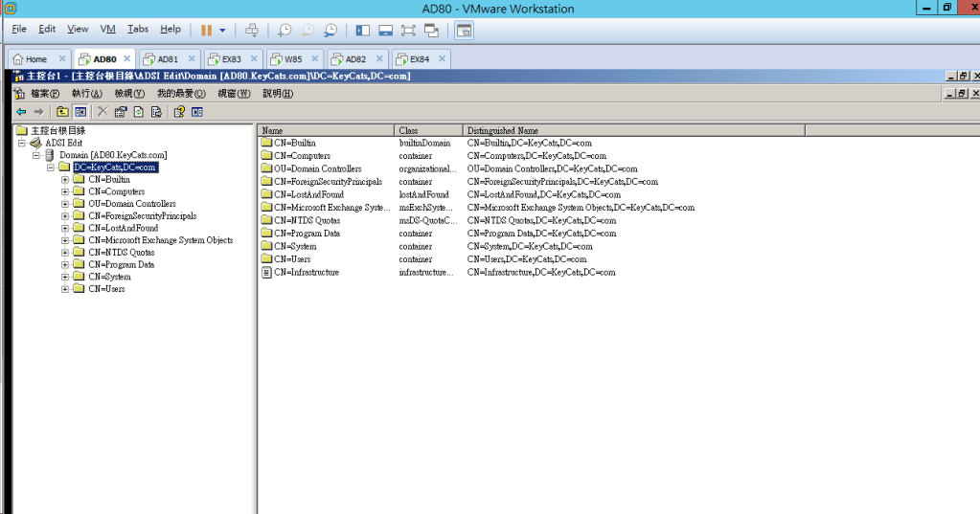Click the MMC Up one level icon
The image size is (980, 514).
coord(63,111)
